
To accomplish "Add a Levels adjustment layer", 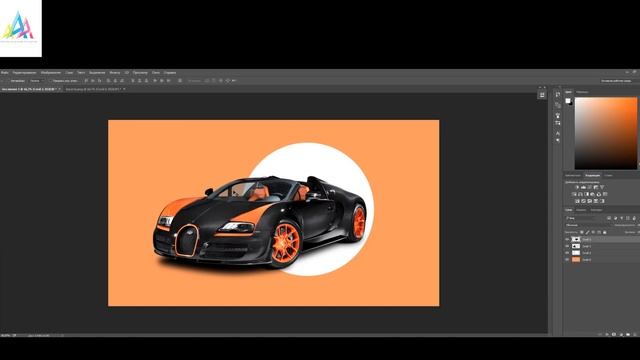I will 583,187.
